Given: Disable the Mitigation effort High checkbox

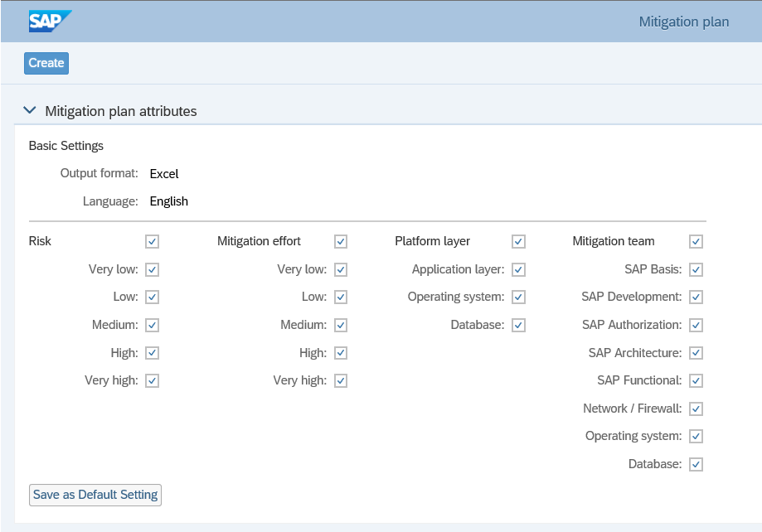Looking at the screenshot, I should click(341, 353).
